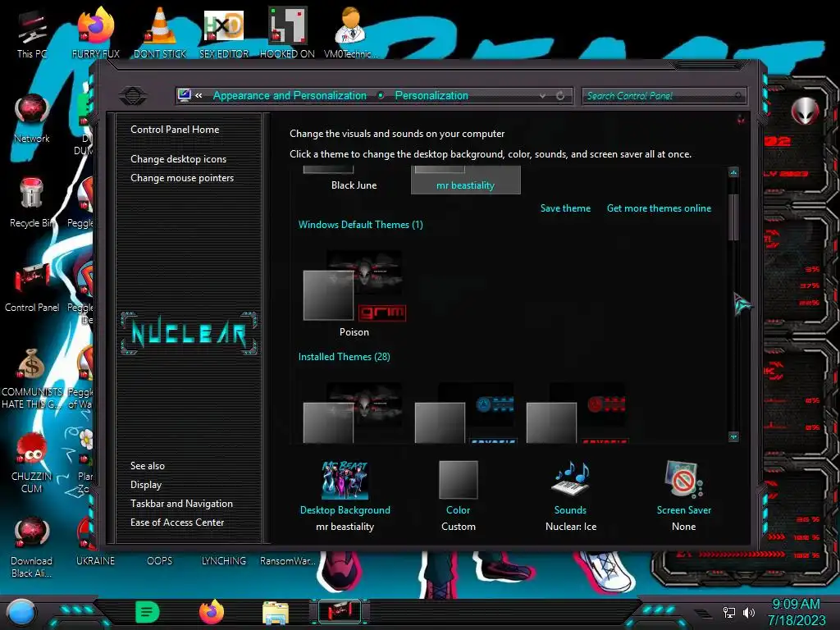This screenshot has height=630, width=840.
Task: Select the red installed theme thumbnail
Action: coord(577,413)
